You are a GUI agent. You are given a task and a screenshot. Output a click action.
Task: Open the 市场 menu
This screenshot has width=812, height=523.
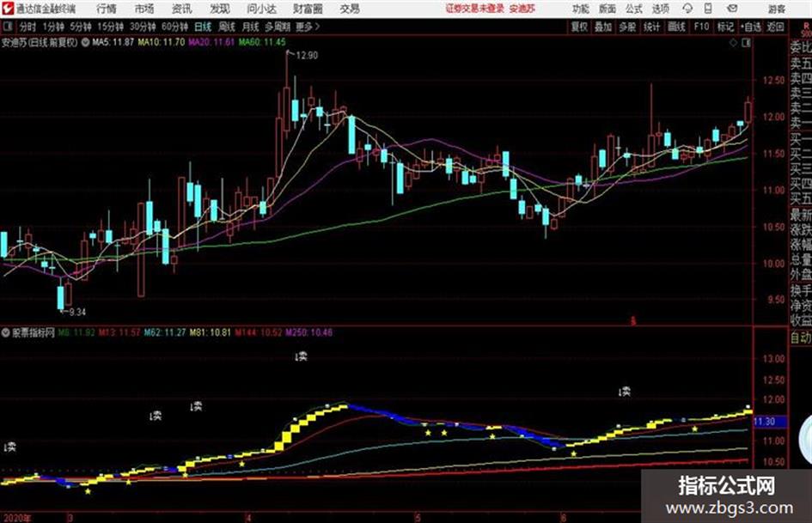tap(144, 9)
